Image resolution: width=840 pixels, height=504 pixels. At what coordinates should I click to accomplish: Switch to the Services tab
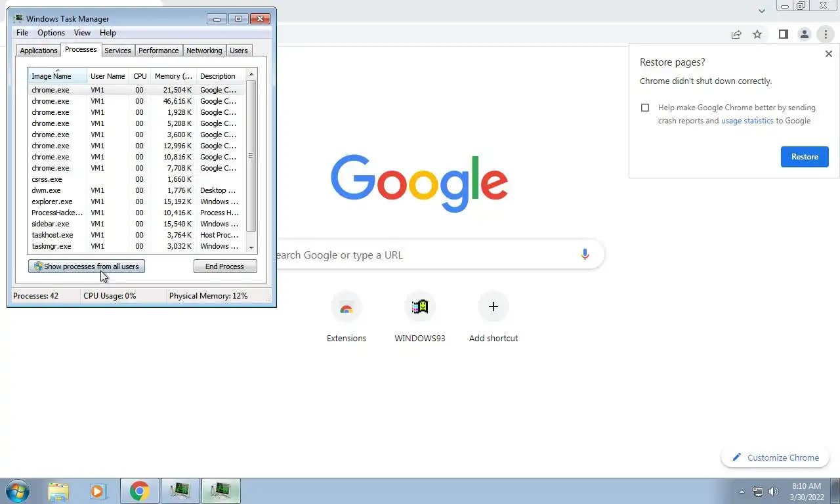coord(117,51)
